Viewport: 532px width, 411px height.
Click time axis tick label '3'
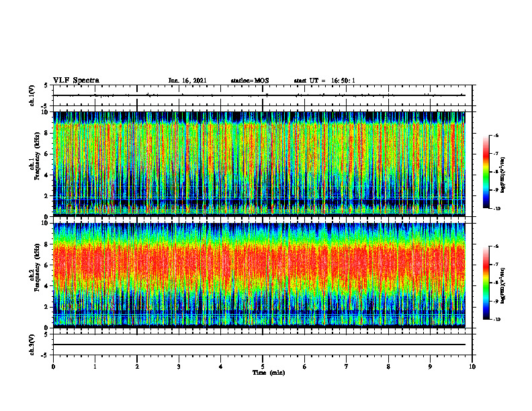(x=179, y=367)
